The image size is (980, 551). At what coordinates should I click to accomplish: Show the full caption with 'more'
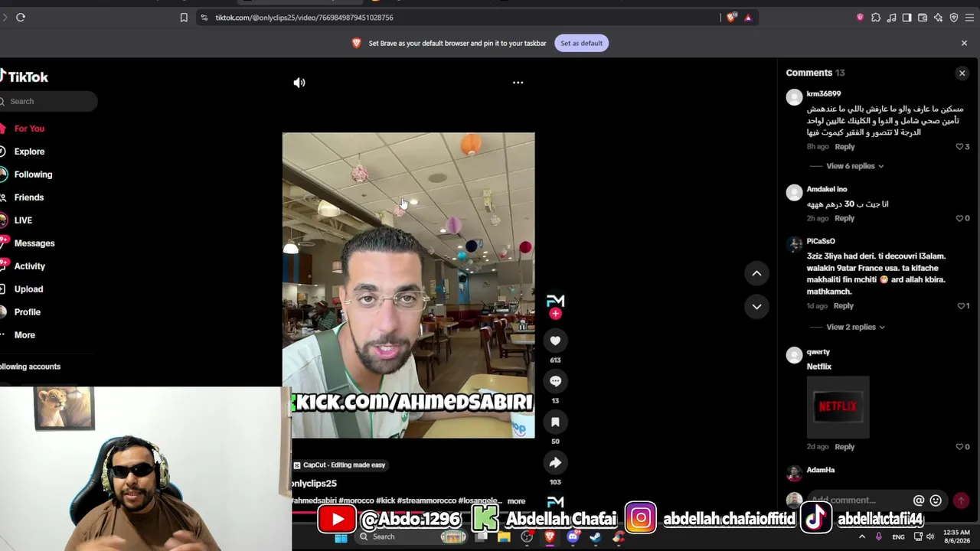coord(516,501)
